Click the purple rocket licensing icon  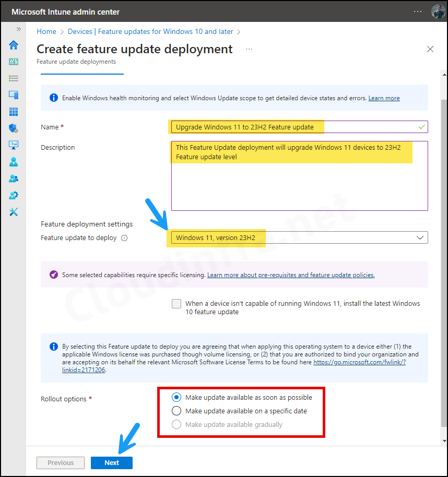pyautogui.click(x=54, y=275)
